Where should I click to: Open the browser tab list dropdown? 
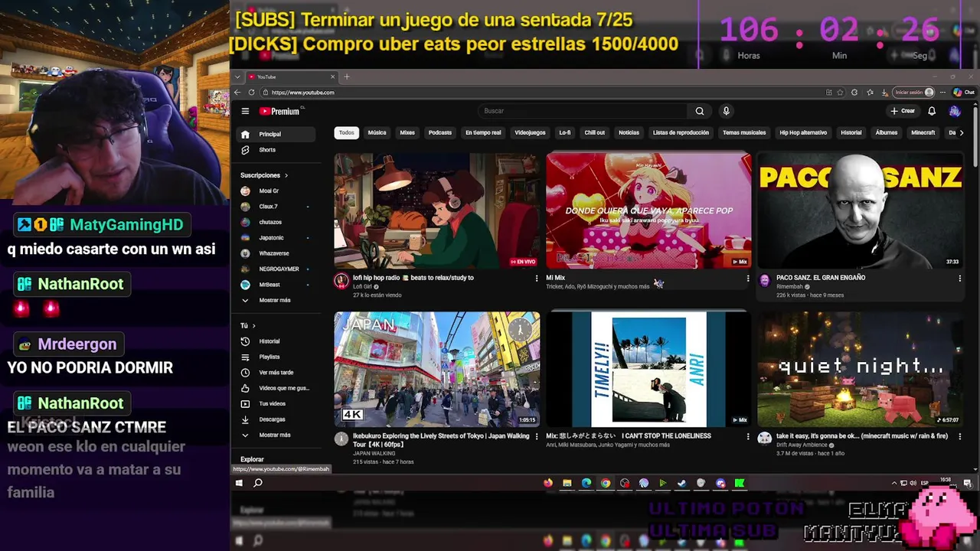238,77
